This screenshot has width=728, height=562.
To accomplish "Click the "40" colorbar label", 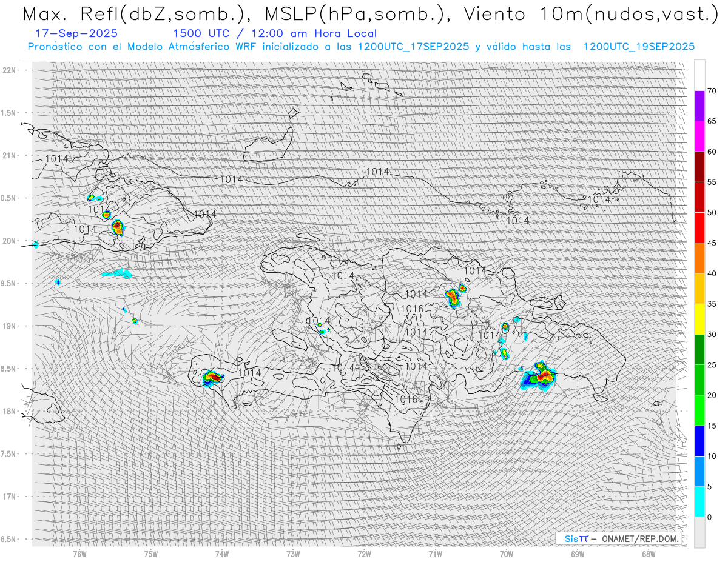I will pos(712,273).
